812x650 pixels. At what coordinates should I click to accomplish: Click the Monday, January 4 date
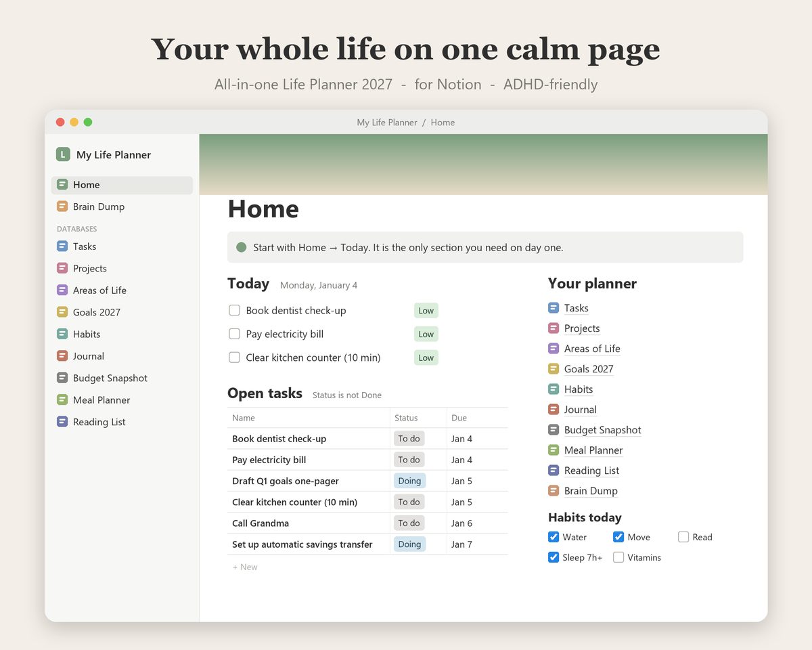[319, 285]
